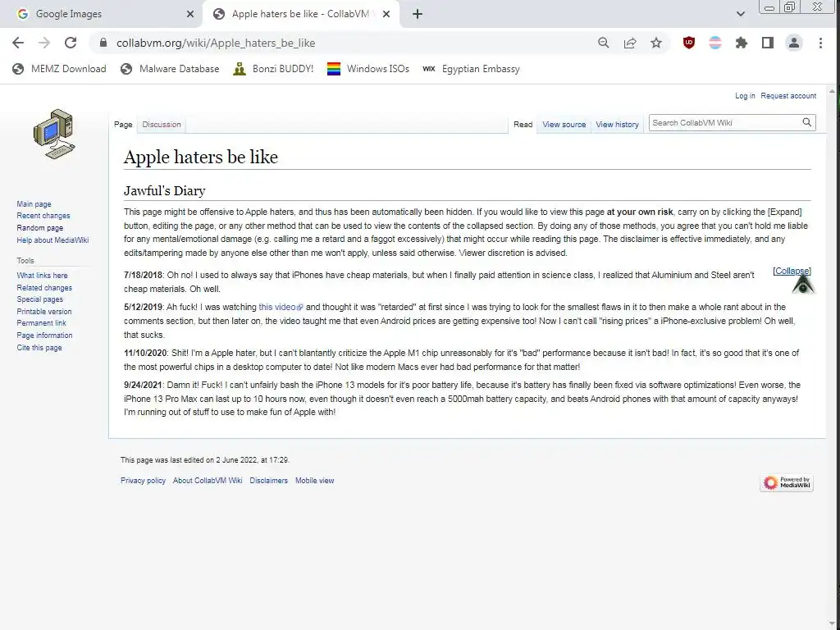
Task: Click the Request account link
Action: coord(788,96)
